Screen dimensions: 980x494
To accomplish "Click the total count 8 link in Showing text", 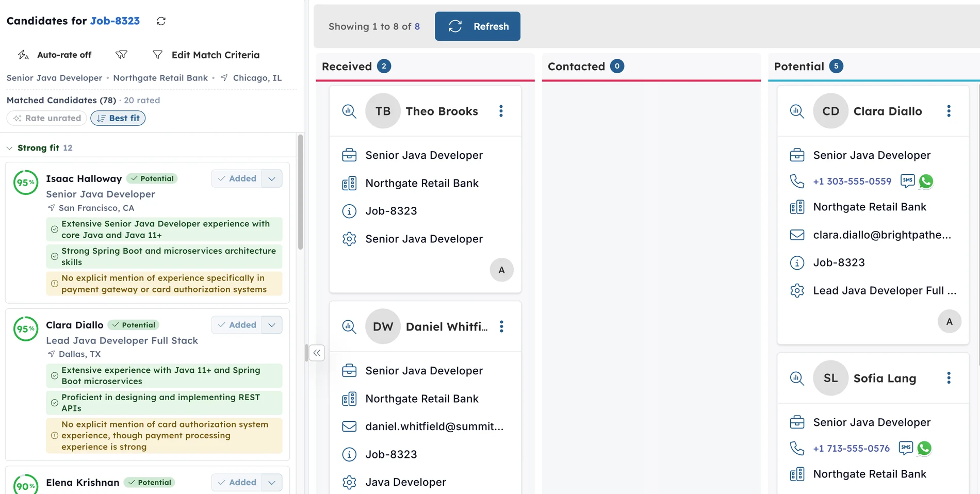I will pos(417,26).
